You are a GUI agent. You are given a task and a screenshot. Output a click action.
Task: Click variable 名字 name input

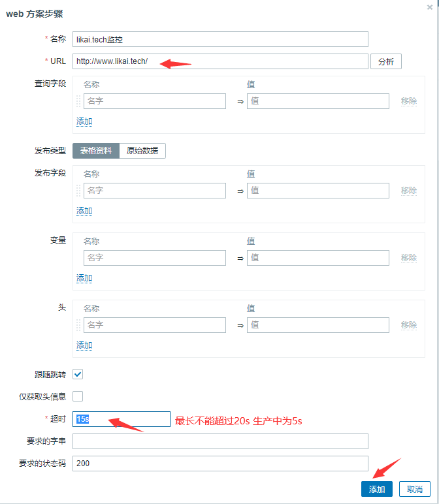(155, 258)
